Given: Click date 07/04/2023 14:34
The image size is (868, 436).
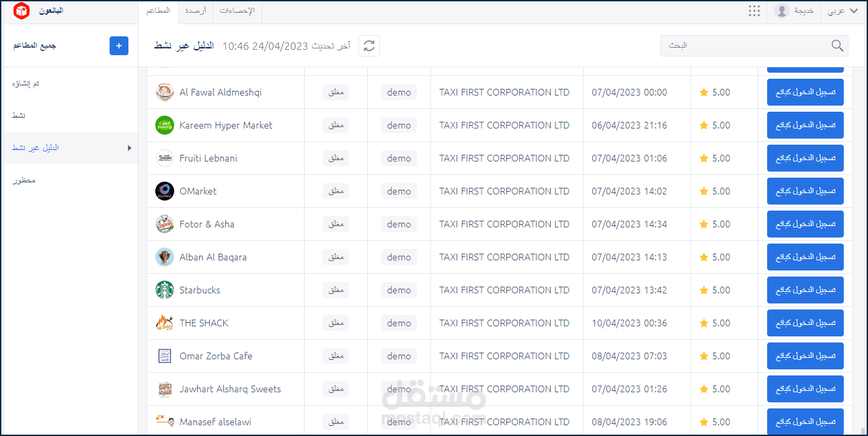Looking at the screenshot, I should point(629,224).
